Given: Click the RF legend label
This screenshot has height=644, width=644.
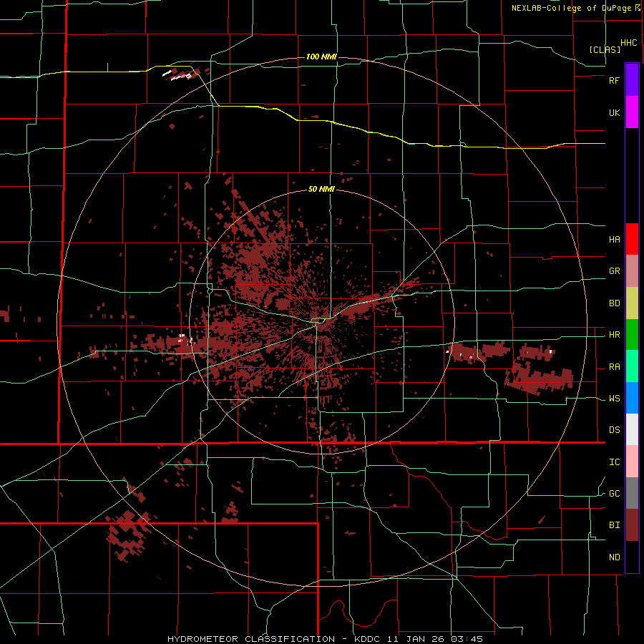Looking at the screenshot, I should [614, 81].
